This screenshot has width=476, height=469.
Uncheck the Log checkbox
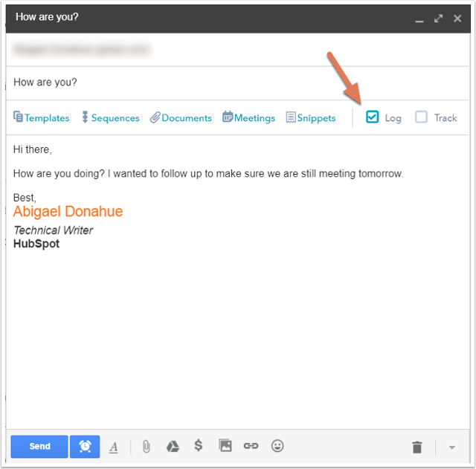click(x=373, y=117)
